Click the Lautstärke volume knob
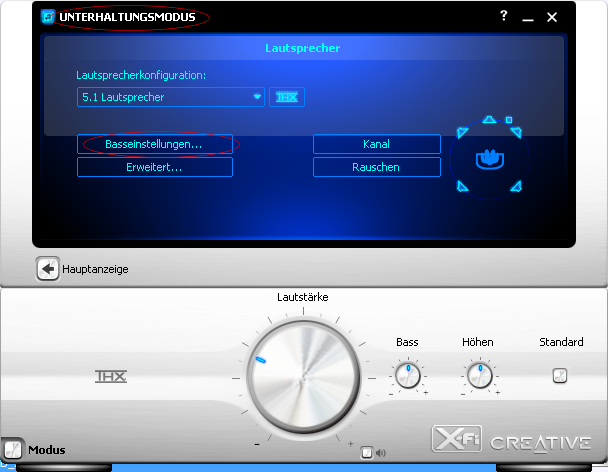 coord(304,377)
